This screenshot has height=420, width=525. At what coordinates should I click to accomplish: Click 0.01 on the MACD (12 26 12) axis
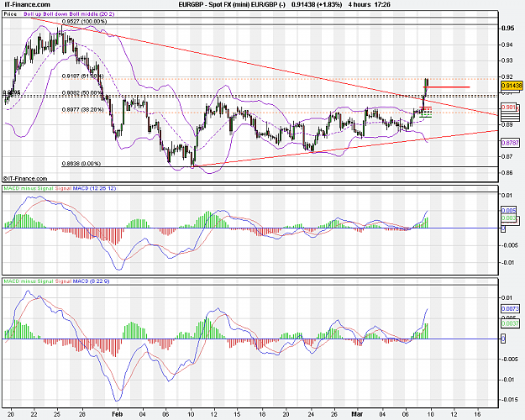(507, 195)
